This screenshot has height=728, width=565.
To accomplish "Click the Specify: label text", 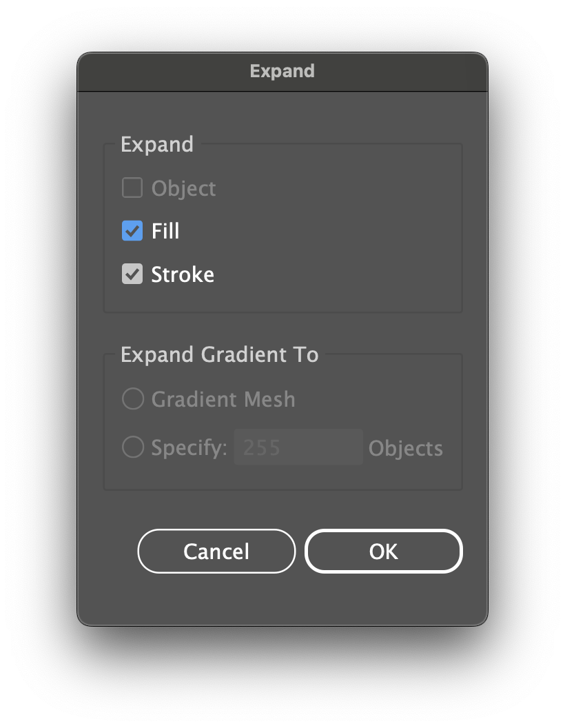I will click(x=189, y=448).
